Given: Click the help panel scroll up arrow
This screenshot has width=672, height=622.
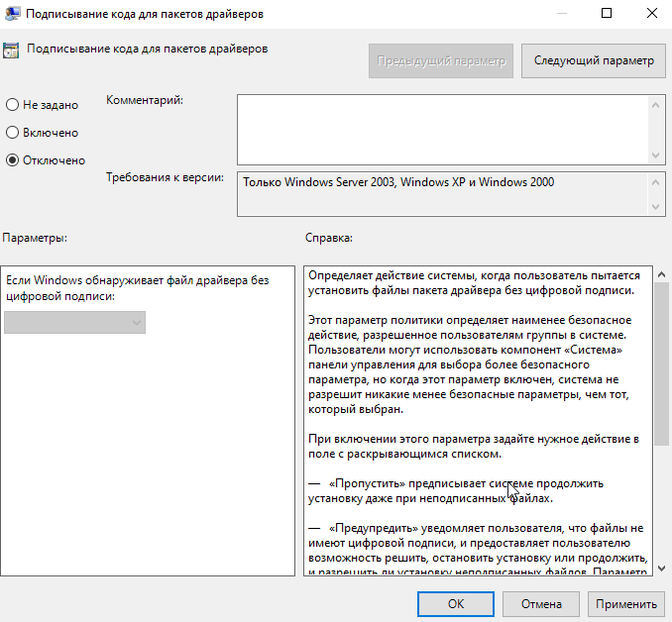Looking at the screenshot, I should pyautogui.click(x=661, y=274).
